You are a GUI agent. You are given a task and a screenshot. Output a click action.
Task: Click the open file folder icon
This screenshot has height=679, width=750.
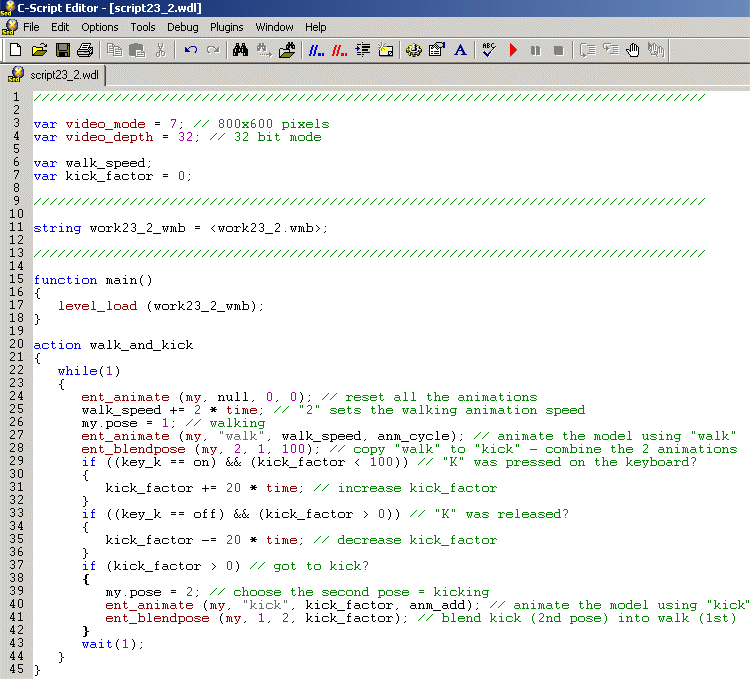click(x=39, y=50)
